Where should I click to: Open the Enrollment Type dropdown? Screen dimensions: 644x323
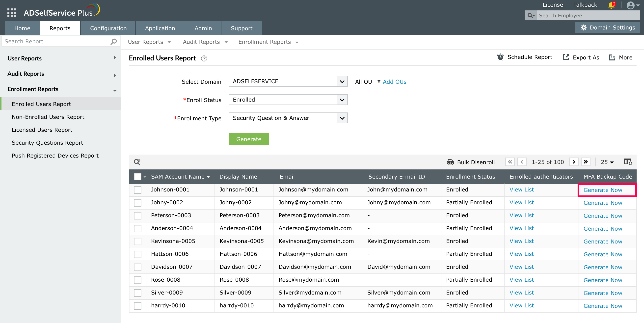(x=342, y=118)
